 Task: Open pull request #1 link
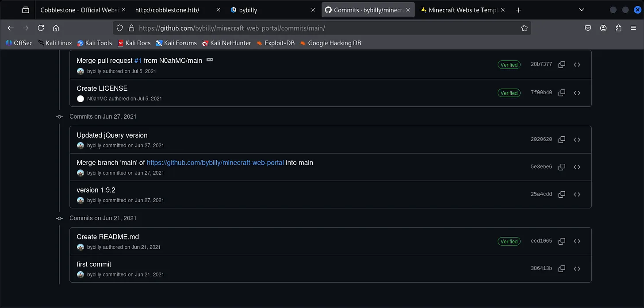[x=138, y=61]
